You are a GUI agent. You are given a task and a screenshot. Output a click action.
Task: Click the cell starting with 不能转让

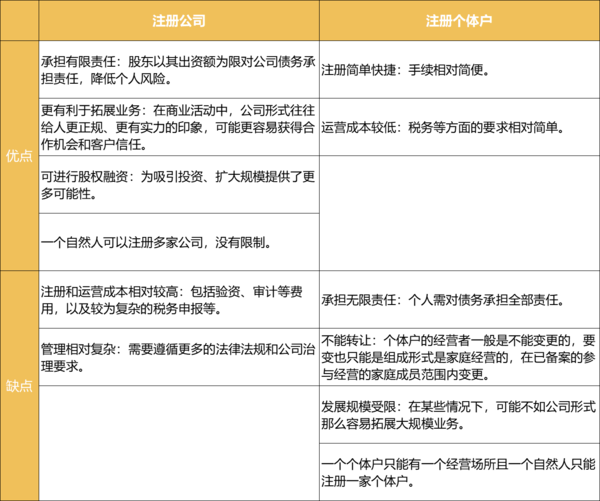click(x=459, y=357)
